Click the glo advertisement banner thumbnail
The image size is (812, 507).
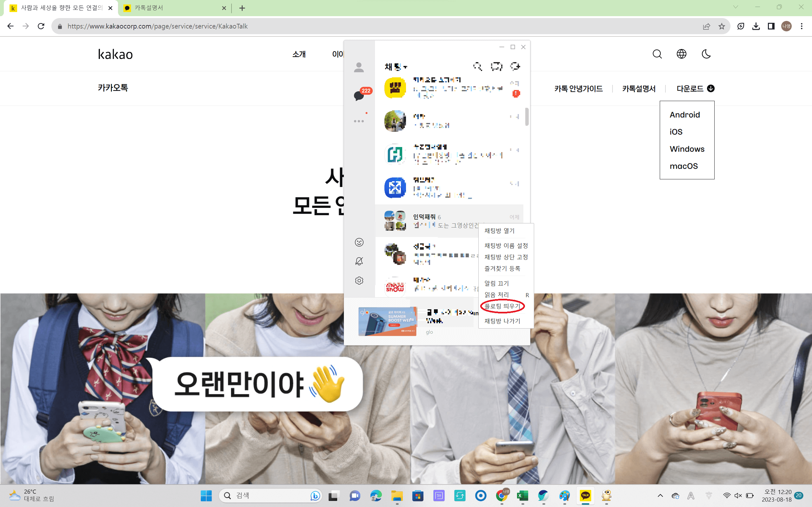[387, 321]
